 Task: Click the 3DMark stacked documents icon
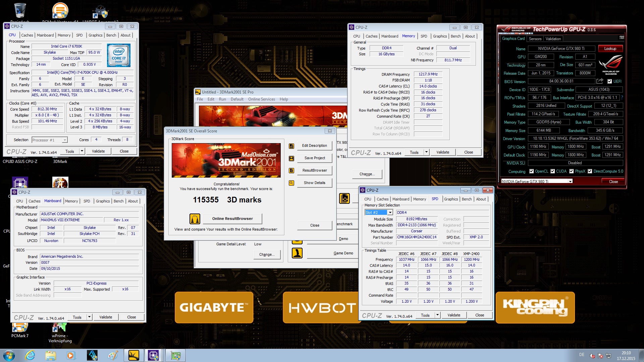click(344, 198)
